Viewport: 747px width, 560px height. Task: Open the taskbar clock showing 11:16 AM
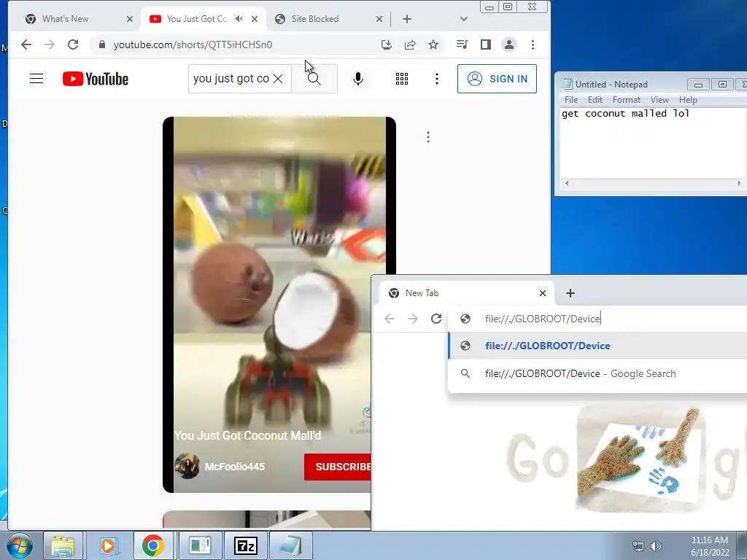click(709, 546)
